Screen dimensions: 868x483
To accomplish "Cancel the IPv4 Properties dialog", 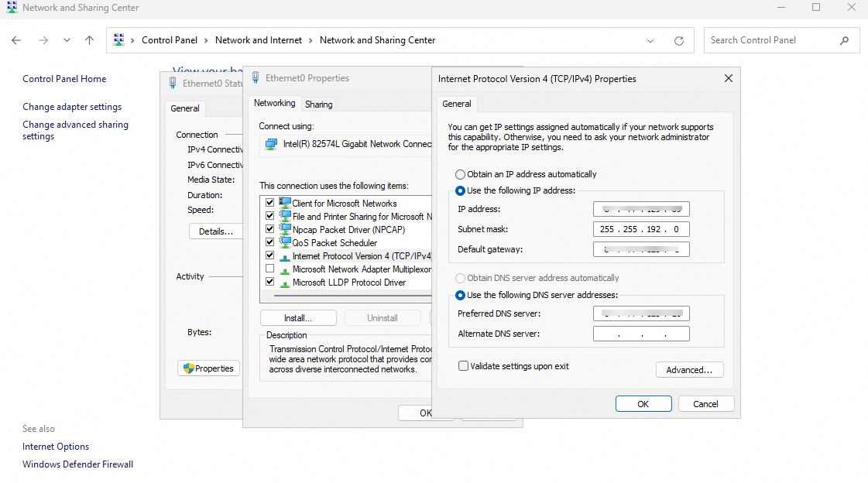I will pos(706,404).
